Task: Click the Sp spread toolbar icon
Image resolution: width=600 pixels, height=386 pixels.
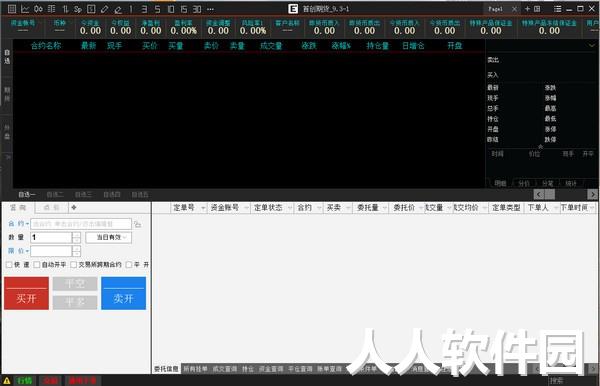Action: (x=78, y=9)
